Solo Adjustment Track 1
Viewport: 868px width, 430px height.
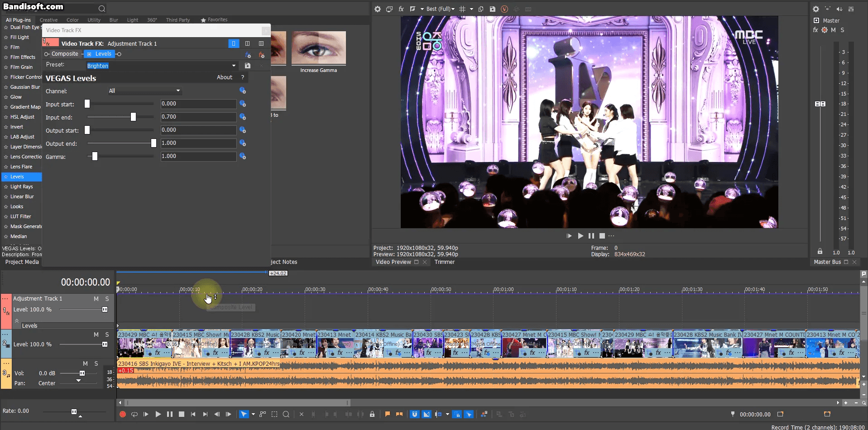tap(107, 299)
